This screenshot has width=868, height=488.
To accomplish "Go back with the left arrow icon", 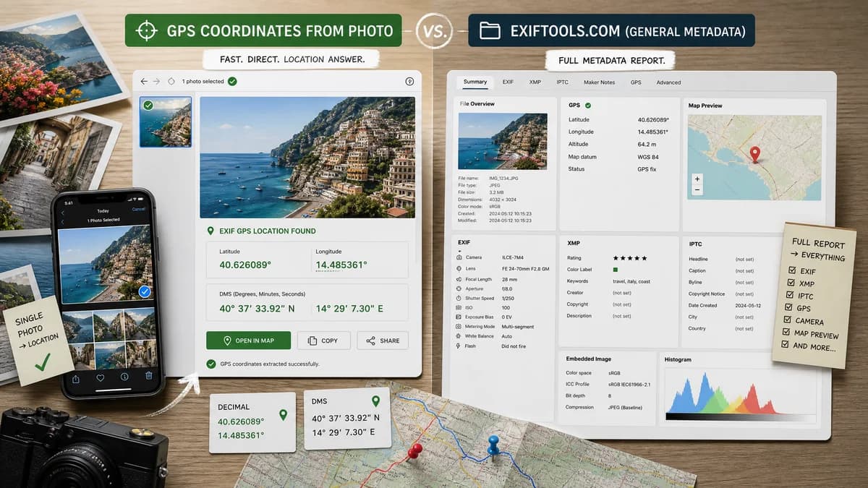I will [144, 82].
